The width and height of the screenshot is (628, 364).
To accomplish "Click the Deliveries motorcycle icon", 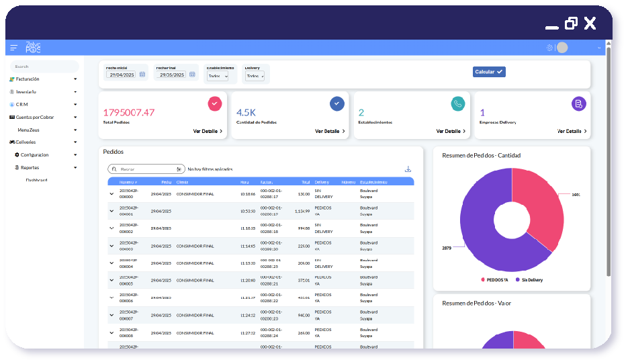I will 12,142.
